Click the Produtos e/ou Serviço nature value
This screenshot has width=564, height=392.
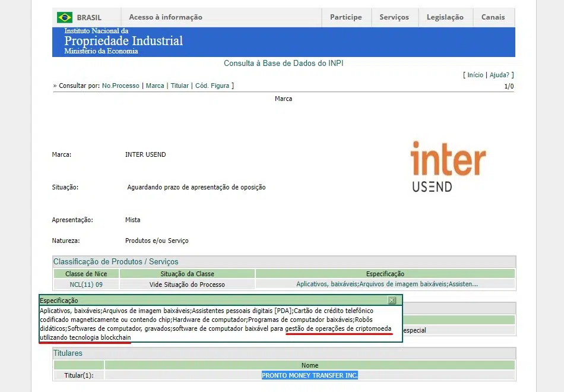point(157,241)
